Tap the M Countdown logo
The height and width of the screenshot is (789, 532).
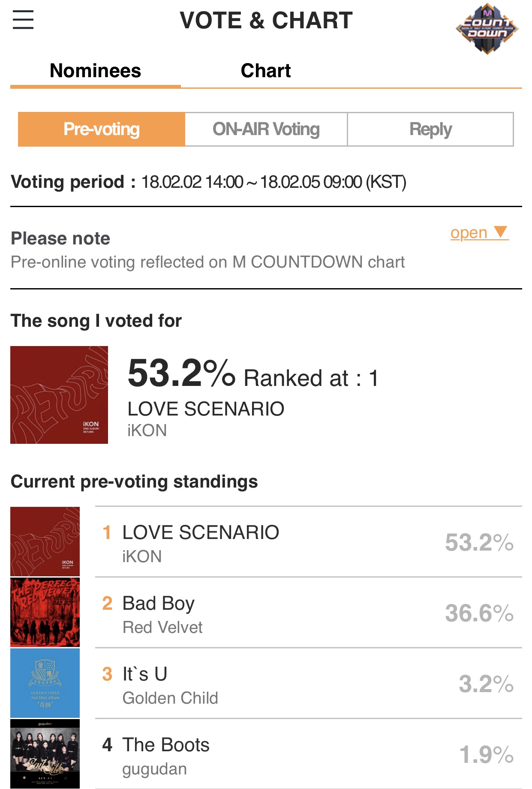tap(487, 29)
